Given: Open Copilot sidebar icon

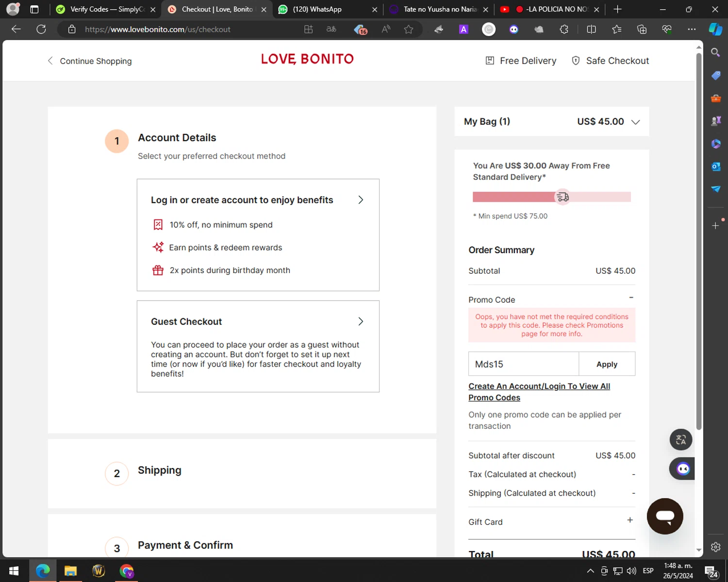Looking at the screenshot, I should point(715,29).
